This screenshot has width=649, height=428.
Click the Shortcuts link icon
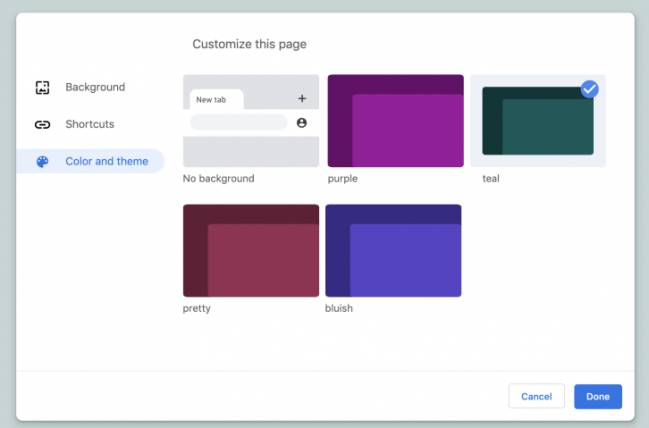[42, 124]
